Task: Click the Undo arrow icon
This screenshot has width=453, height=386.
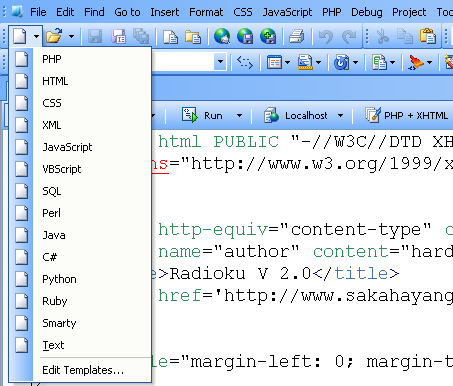Action: coord(326,36)
